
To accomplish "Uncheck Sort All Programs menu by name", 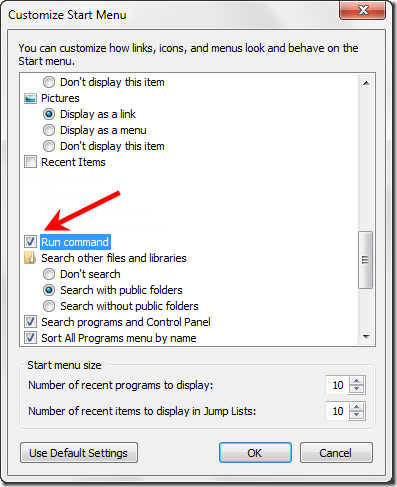I will [30, 338].
